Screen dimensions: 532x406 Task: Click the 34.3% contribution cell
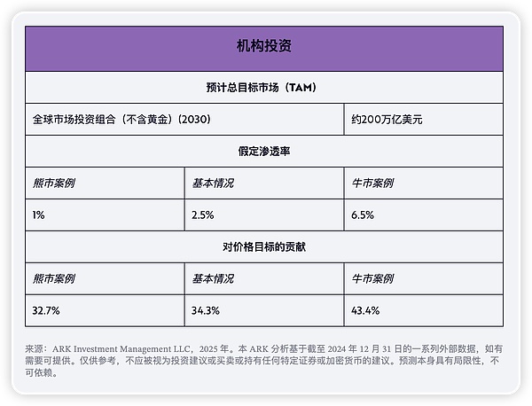tap(206, 310)
